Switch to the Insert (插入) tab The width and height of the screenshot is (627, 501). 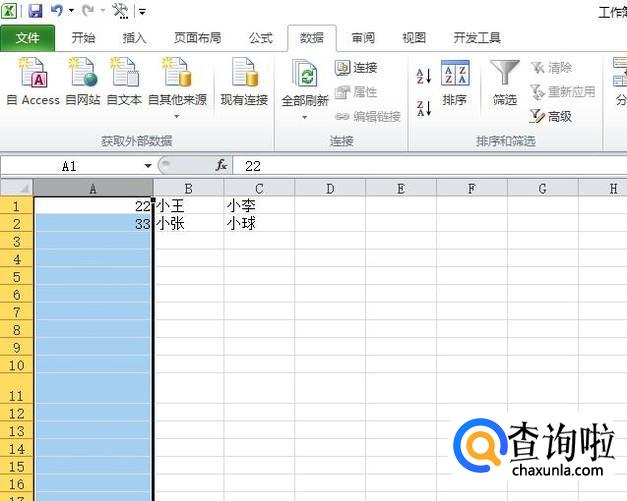coord(134,38)
